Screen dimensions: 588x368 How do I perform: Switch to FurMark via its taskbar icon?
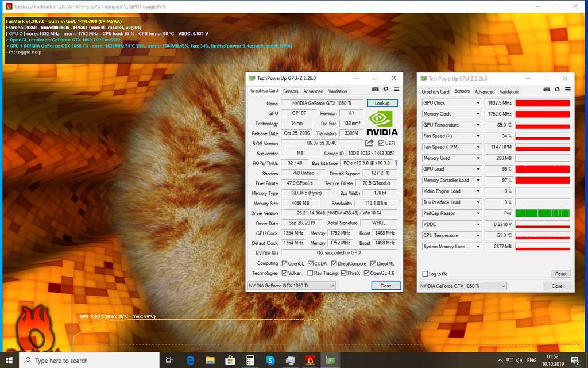(310, 361)
